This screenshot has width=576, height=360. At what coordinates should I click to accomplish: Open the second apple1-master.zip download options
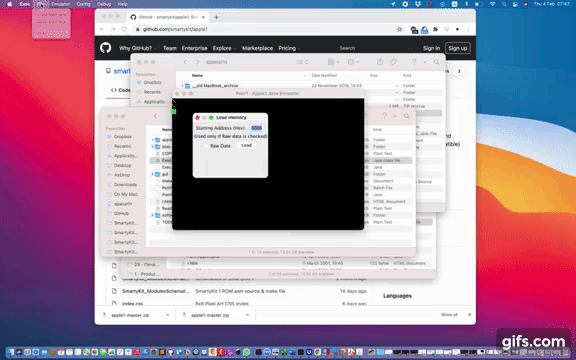point(247,315)
